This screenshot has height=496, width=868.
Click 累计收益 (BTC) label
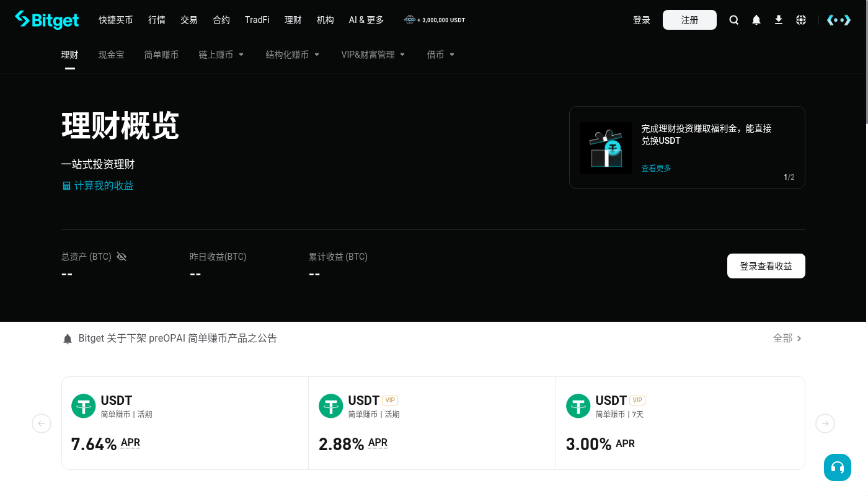pyautogui.click(x=339, y=257)
